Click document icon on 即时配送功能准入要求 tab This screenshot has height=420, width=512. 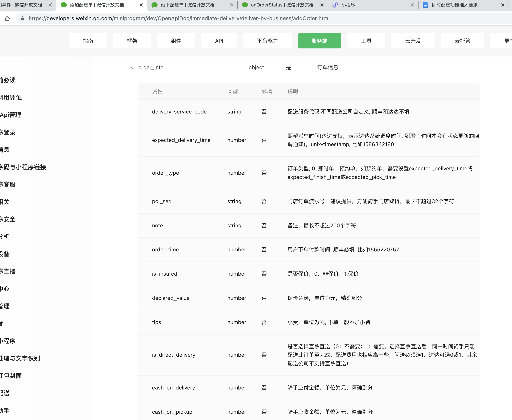(x=426, y=5)
